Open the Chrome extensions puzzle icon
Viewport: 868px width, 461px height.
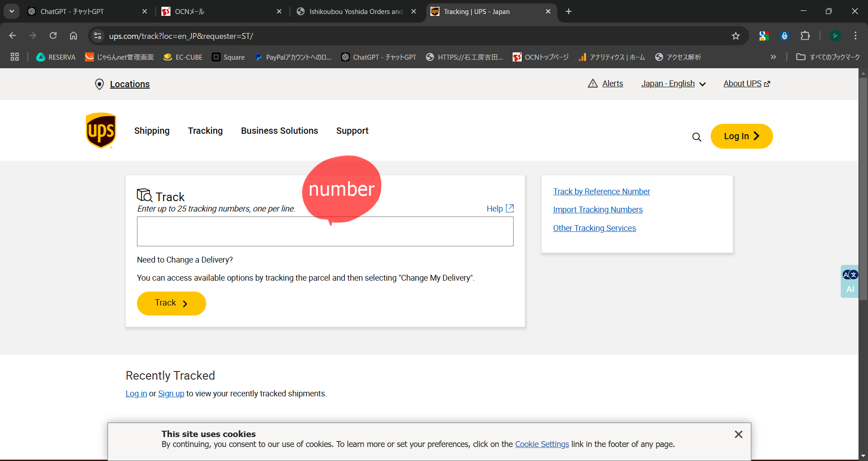pos(805,36)
